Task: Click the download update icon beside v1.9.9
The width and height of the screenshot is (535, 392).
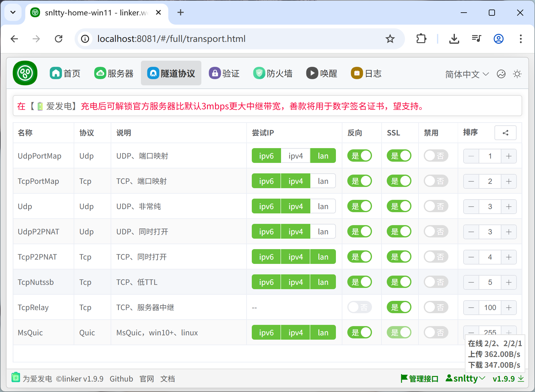Action: [521, 378]
